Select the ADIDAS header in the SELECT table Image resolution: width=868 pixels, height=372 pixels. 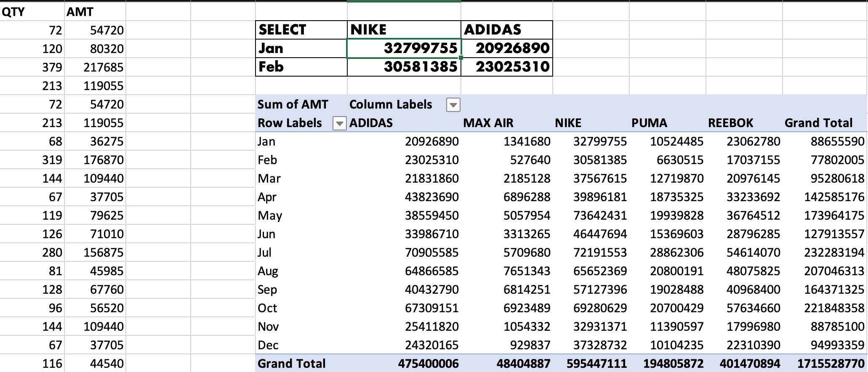507,30
